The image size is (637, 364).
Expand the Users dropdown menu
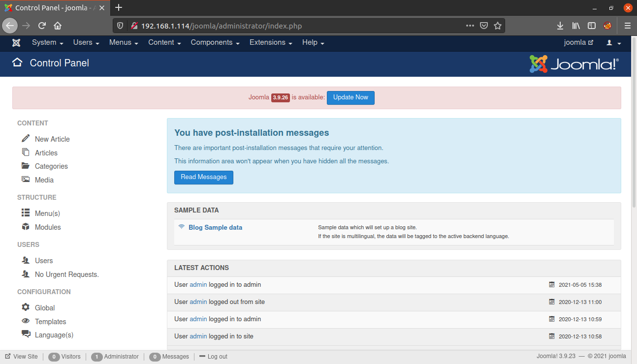click(86, 43)
